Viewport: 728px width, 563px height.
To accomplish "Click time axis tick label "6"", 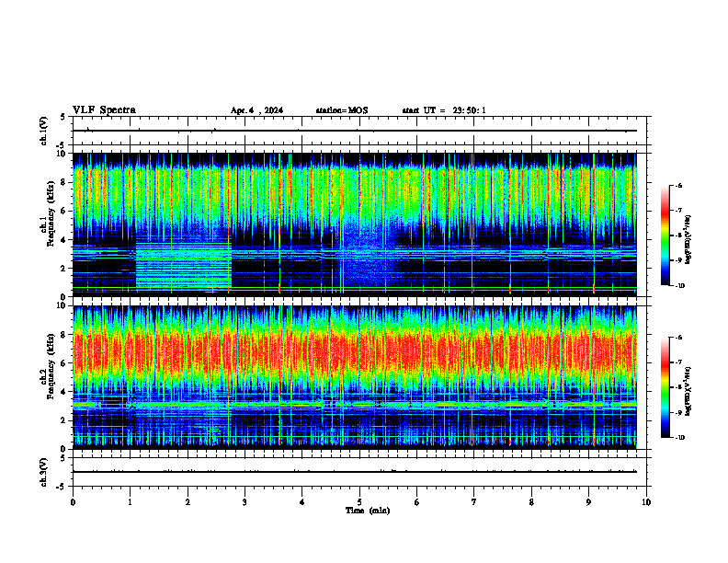I will [x=416, y=502].
